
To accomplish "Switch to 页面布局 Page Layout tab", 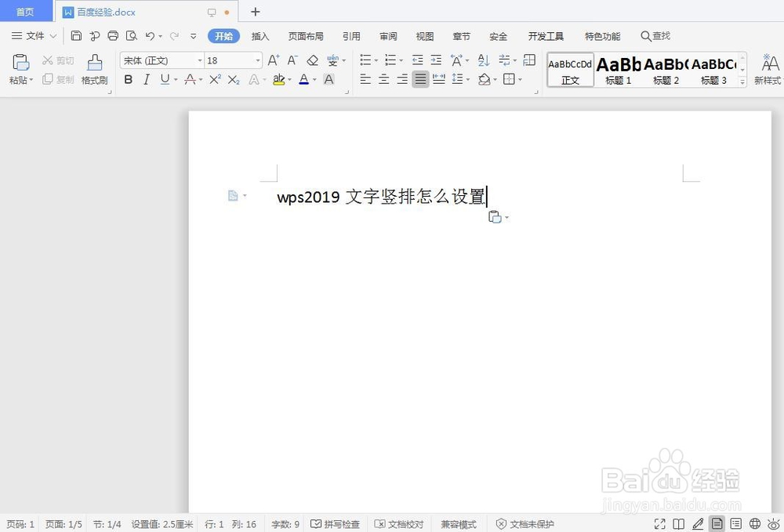I will pos(306,36).
